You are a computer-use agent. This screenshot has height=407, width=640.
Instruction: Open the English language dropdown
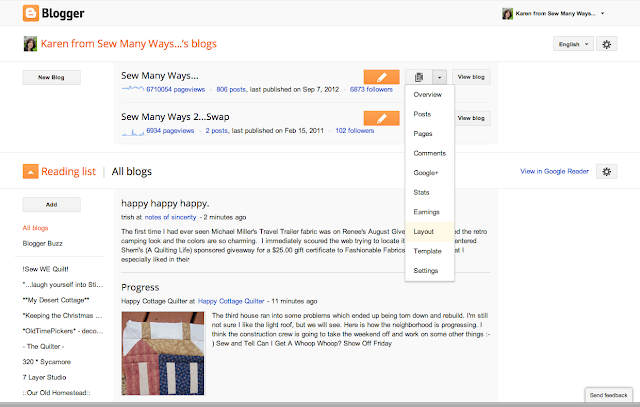[x=573, y=44]
